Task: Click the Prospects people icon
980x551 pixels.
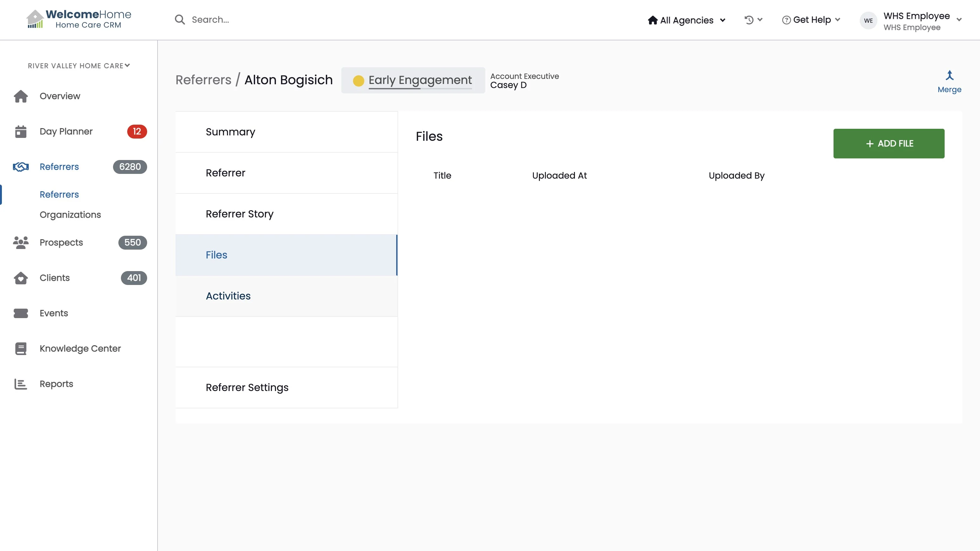Action: pyautogui.click(x=21, y=243)
